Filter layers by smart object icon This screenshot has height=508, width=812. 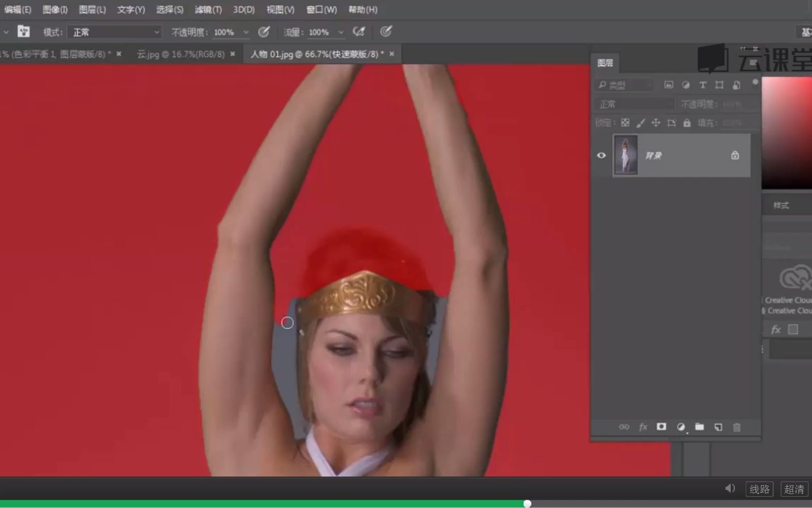coord(736,85)
